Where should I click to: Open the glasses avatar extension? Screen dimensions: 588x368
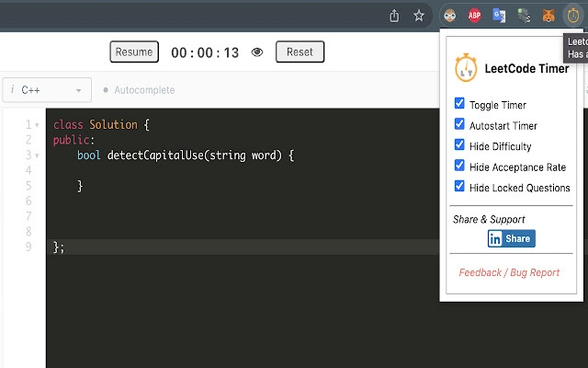[x=450, y=15]
